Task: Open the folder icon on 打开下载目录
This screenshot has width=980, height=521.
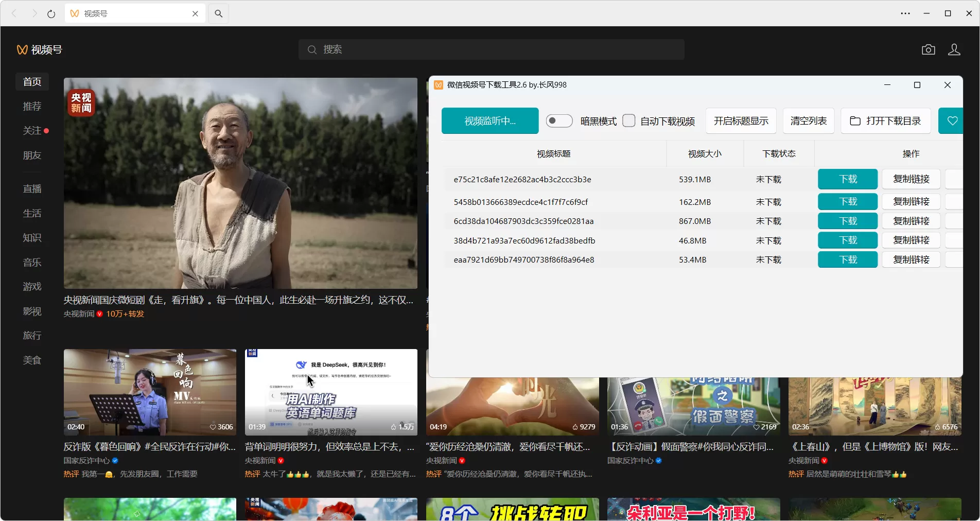Action: click(x=855, y=120)
